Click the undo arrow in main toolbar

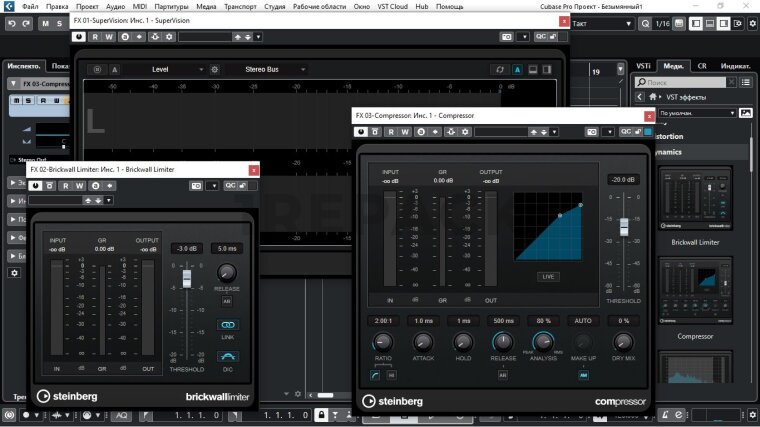pyautogui.click(x=13, y=22)
